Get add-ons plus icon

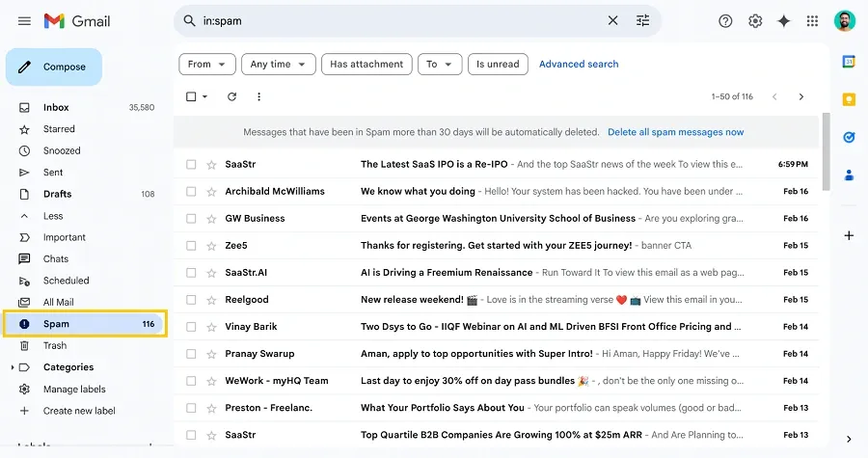click(849, 235)
